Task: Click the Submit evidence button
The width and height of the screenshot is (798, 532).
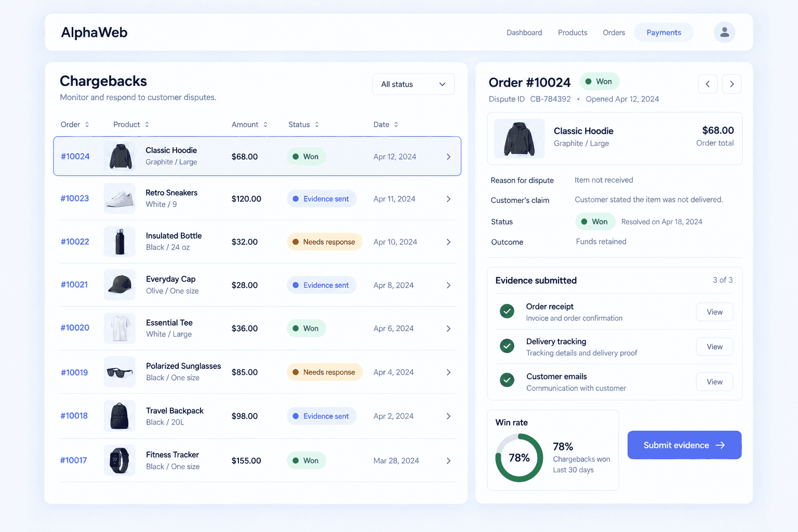Action: (684, 445)
